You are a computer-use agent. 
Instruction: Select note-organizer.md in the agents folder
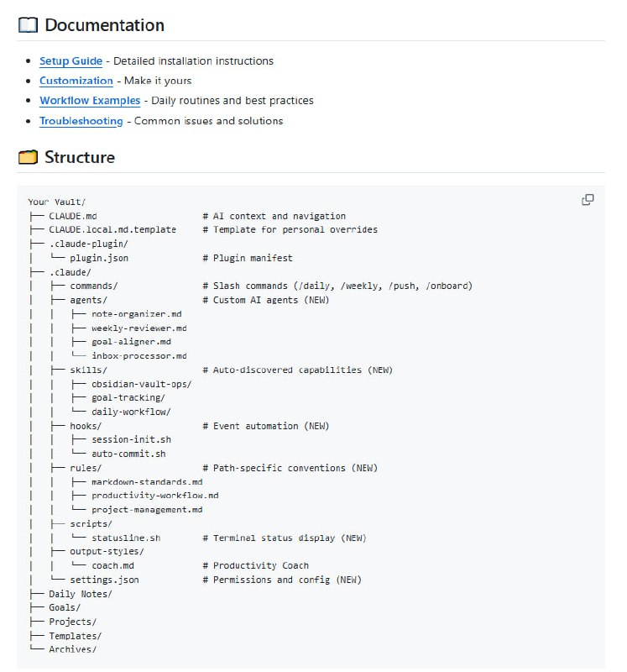(136, 314)
